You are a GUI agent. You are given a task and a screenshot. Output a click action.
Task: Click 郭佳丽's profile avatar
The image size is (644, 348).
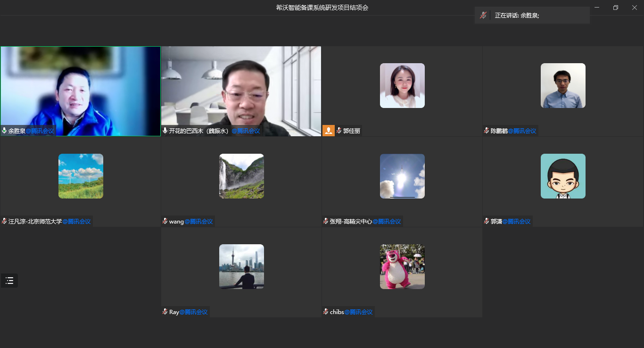tap(402, 85)
